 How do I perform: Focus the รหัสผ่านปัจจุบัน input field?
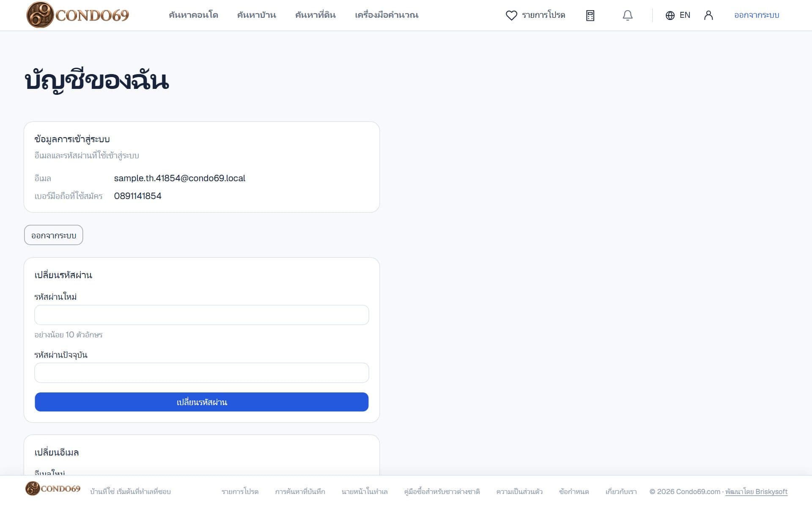click(x=202, y=373)
